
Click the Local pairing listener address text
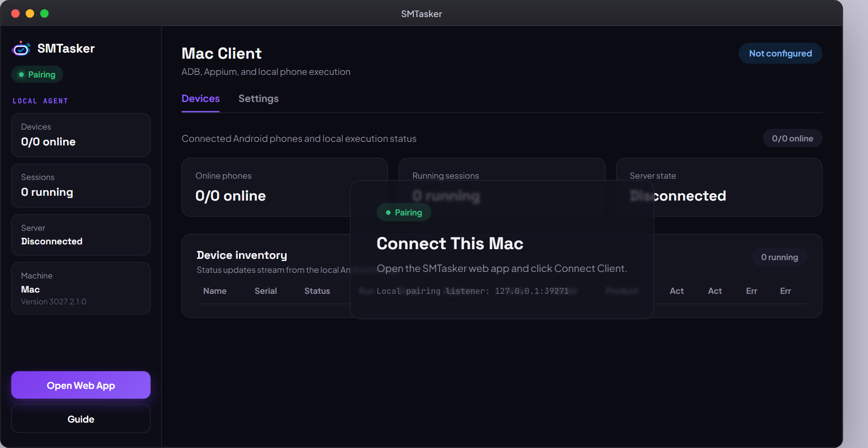(x=473, y=291)
